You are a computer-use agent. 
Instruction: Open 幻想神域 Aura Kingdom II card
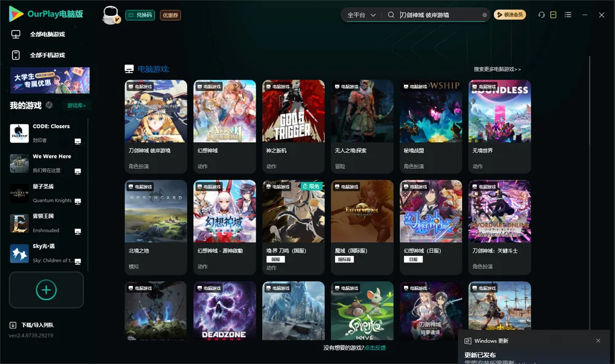(x=224, y=126)
